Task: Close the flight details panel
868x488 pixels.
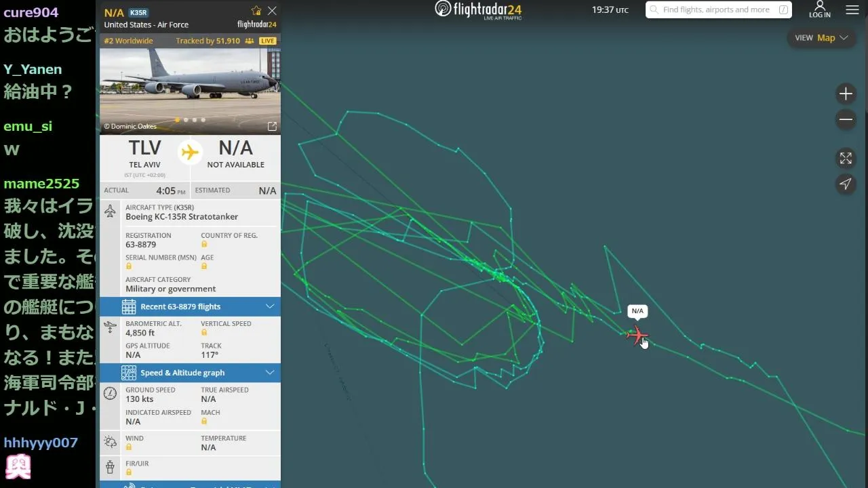Action: coord(272,11)
